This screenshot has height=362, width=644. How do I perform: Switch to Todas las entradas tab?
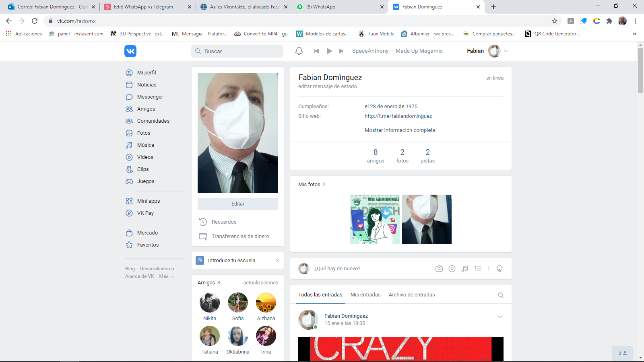coord(320,295)
